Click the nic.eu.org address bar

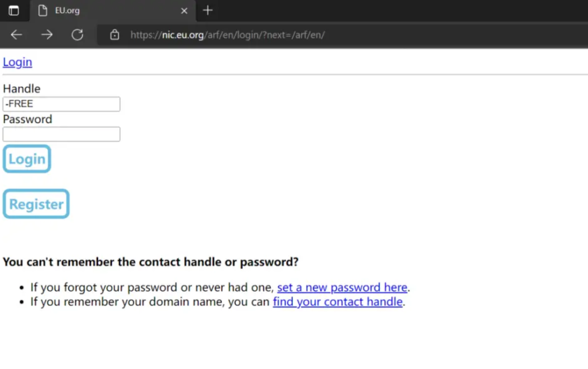227,35
